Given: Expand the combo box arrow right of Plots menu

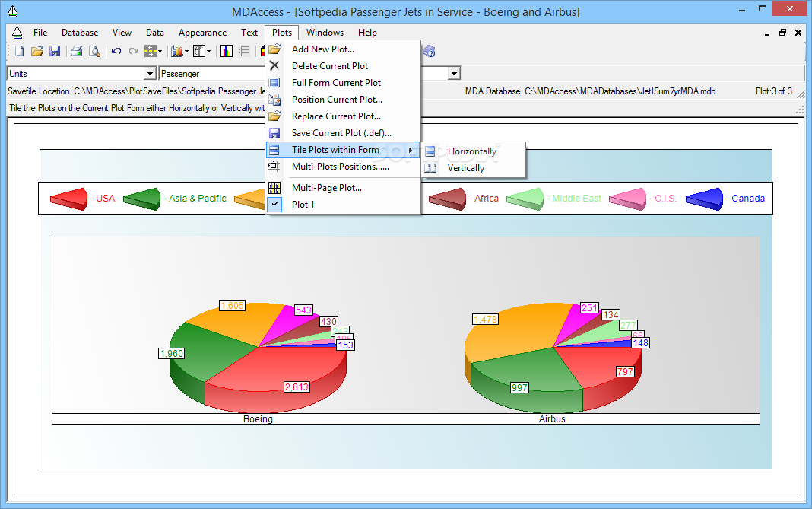Looking at the screenshot, I should tap(454, 74).
